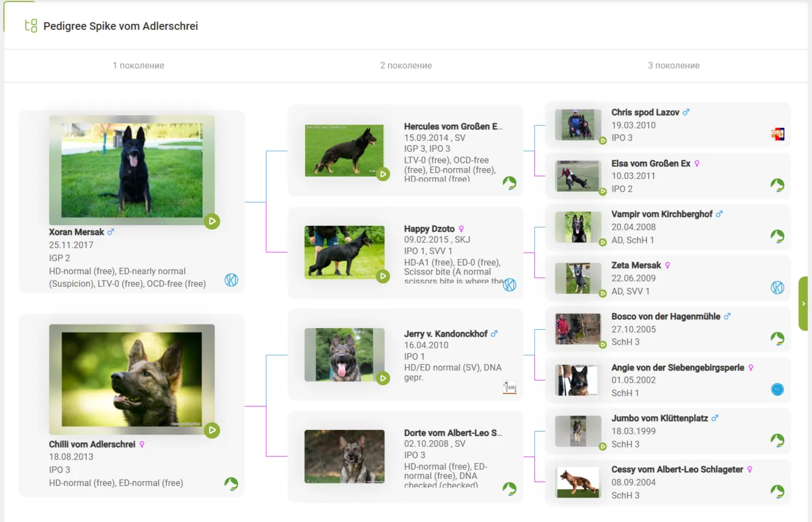Open Chilli vom Adlerschrei profile link

click(92, 444)
